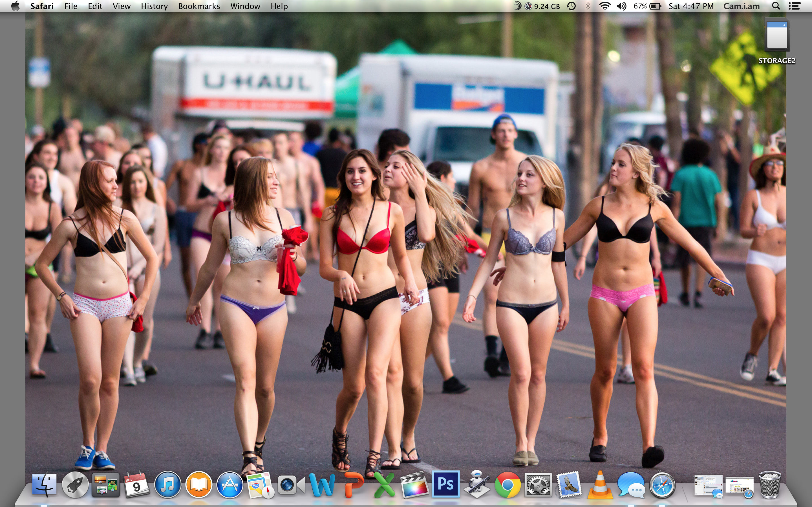Open System Preferences gear icon
The width and height of the screenshot is (812, 507).
[x=538, y=485]
